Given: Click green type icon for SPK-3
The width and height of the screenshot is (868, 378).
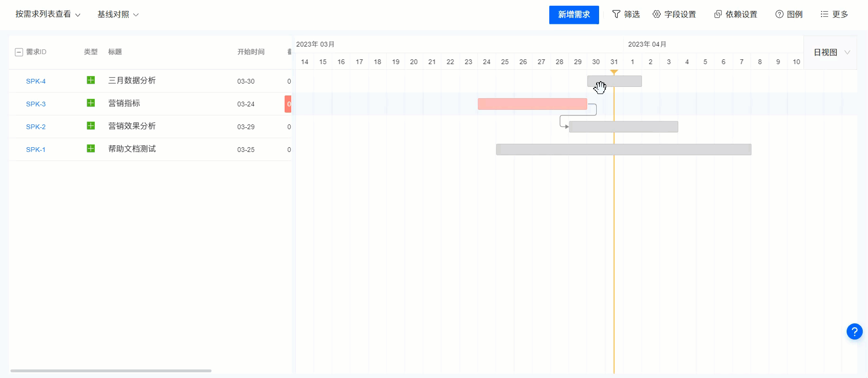Looking at the screenshot, I should [91, 103].
